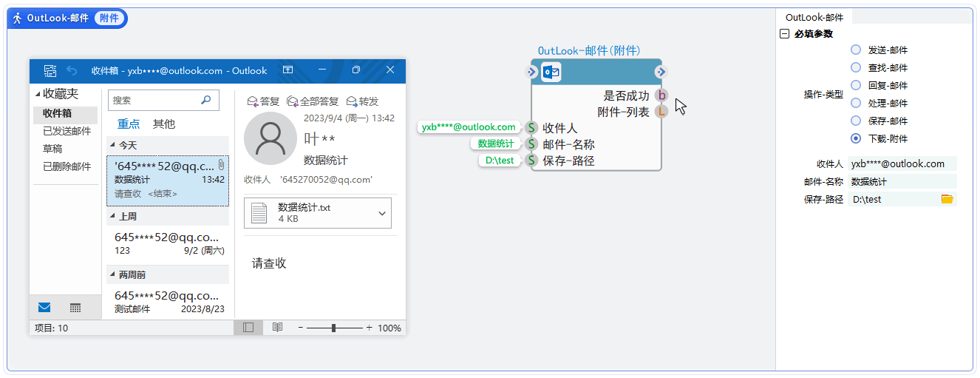Viewport: 980px width, 378px height.
Task: Click the folder browse icon for 保存-路径
Action: [947, 199]
